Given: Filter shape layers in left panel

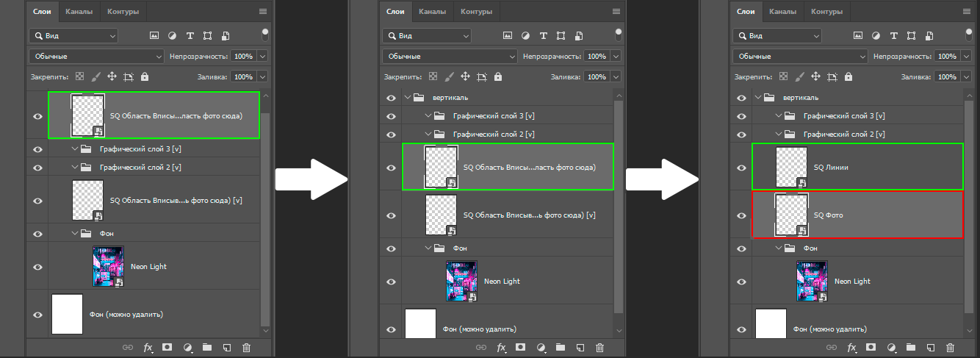Looking at the screenshot, I should pos(208,35).
